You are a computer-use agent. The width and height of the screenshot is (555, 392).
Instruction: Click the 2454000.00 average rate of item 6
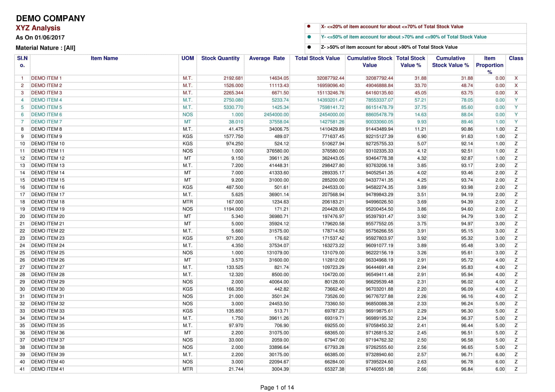[x=276, y=115]
